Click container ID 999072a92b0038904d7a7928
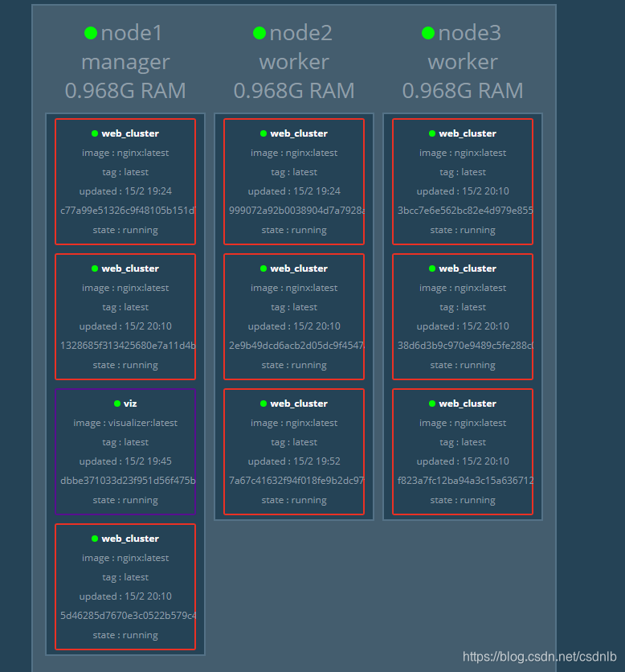The height and width of the screenshot is (672, 625). point(296,211)
